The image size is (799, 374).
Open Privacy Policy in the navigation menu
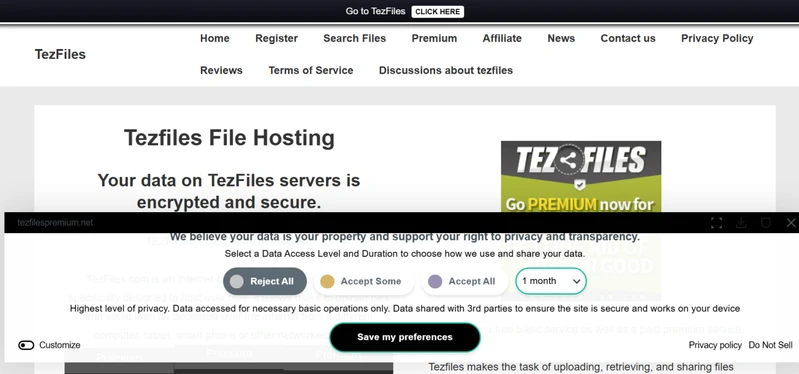[x=717, y=38]
